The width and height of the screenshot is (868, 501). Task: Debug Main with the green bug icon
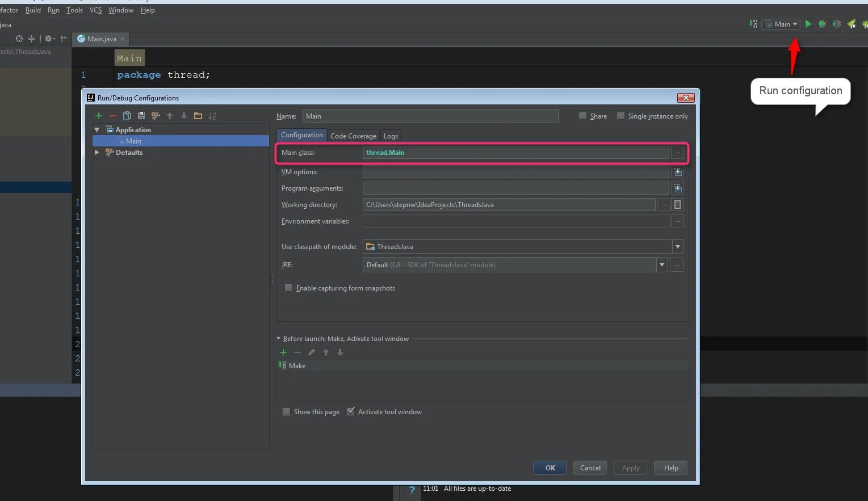(822, 24)
